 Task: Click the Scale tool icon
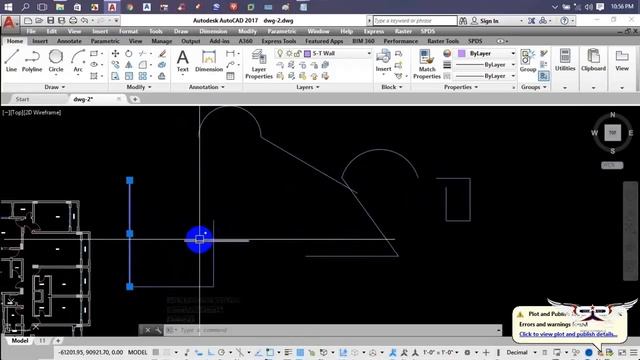coord(129,76)
